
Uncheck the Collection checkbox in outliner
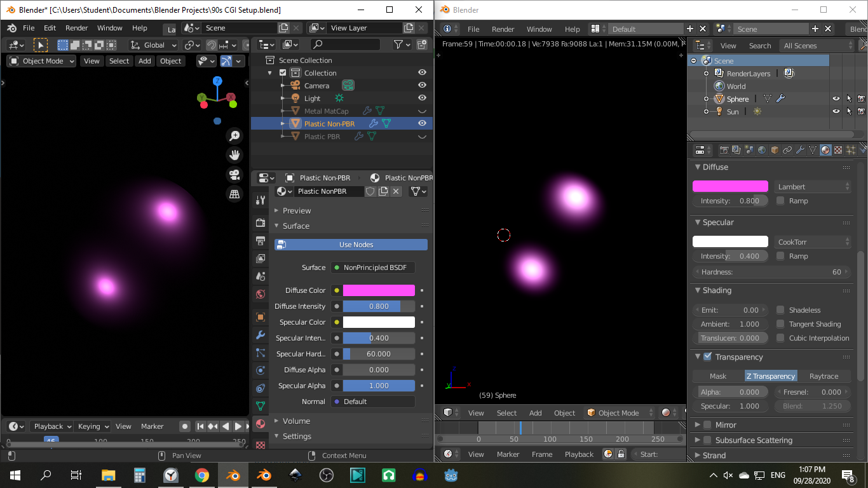click(x=283, y=73)
